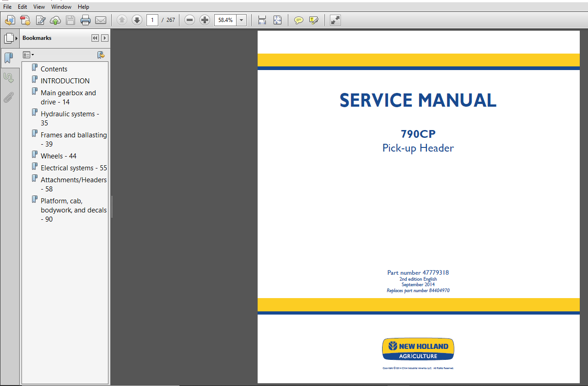Screen dimensions: 588x386
Task: Expand the Bookmarks panel with right arrow
Action: tap(105, 38)
